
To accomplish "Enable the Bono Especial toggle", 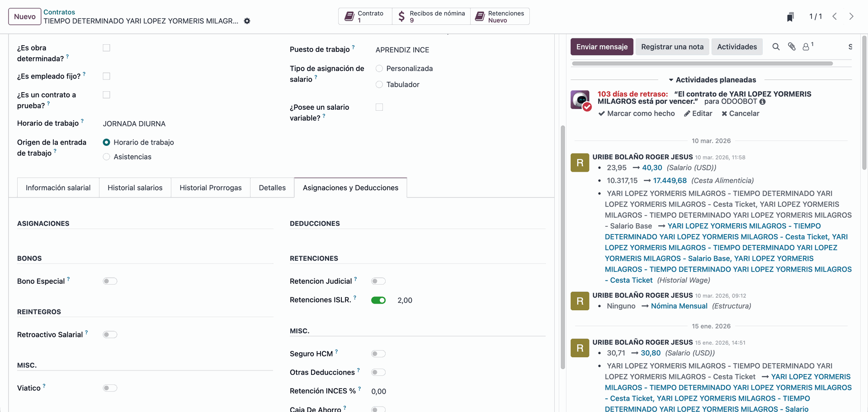I will pos(110,281).
